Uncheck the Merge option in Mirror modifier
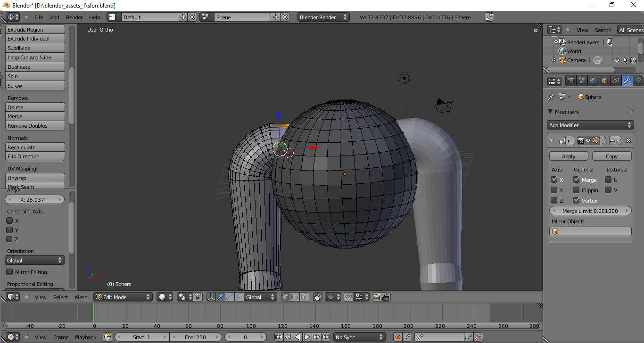Screen dimensions: 644x343 point(576,180)
